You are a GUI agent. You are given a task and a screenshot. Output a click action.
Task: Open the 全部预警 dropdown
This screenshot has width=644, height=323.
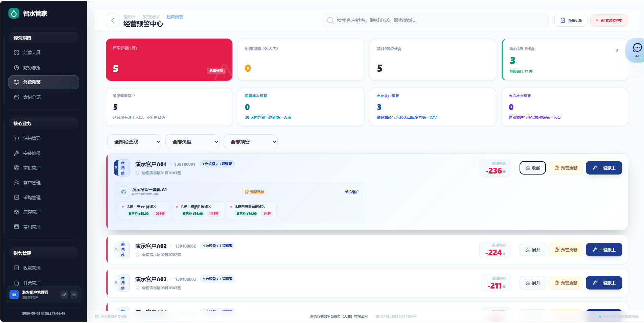[x=251, y=142]
